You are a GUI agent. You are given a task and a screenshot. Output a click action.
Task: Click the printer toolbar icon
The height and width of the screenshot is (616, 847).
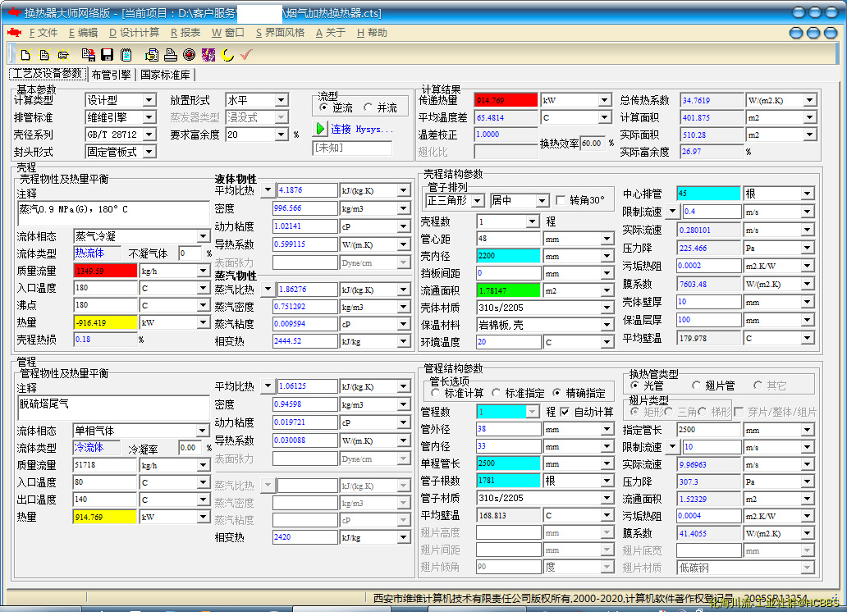coord(171,54)
